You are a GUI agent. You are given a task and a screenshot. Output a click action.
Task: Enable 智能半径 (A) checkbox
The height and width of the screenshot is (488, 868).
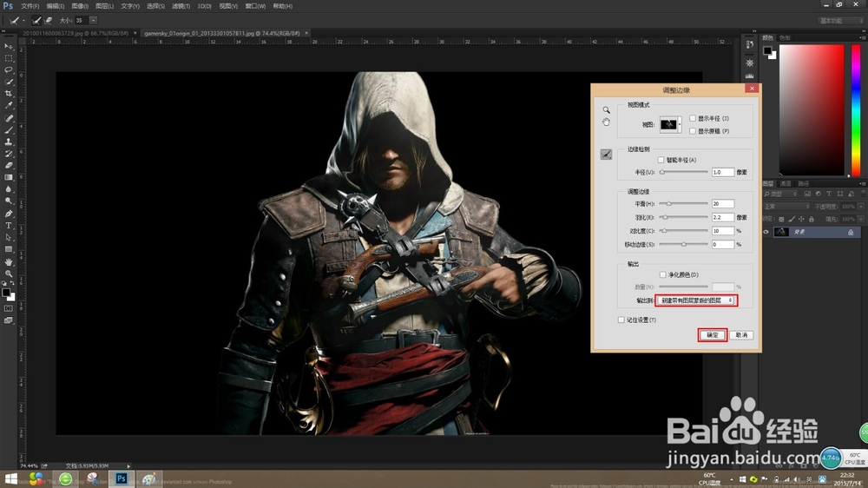pos(661,160)
